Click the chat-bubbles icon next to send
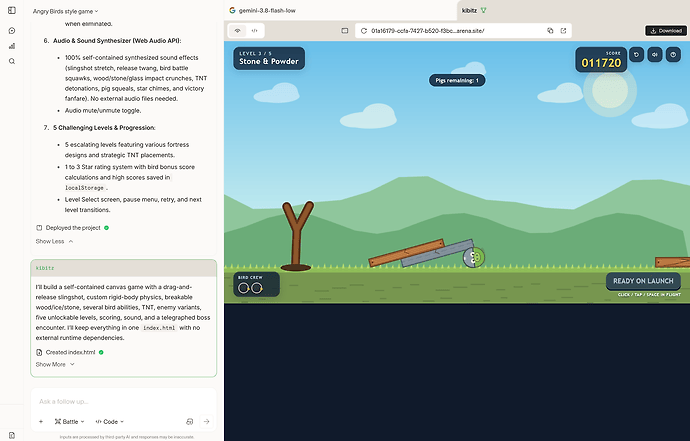 pyautogui.click(x=190, y=422)
